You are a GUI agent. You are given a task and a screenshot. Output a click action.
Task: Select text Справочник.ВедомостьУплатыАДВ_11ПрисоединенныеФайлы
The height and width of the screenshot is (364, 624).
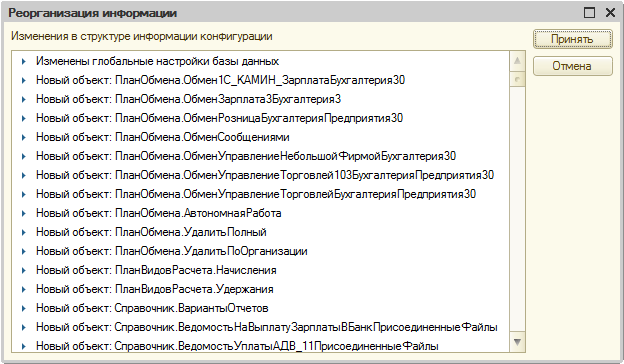click(277, 346)
